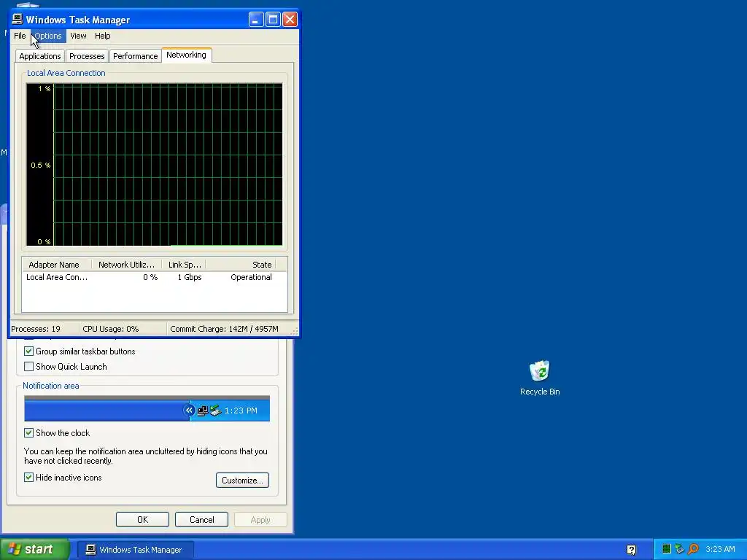Screen dimensions: 747x560
Task: Toggle Group similar taskbar buttons checkbox
Action: [x=28, y=351]
